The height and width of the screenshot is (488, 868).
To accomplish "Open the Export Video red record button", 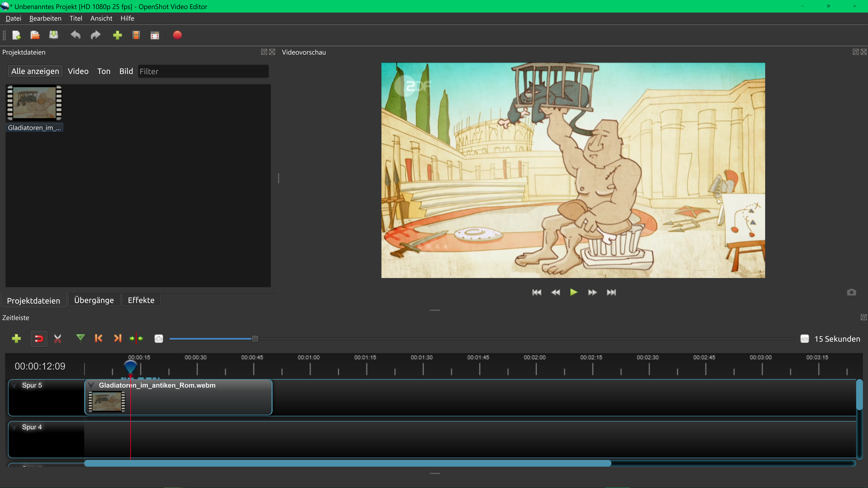I will tap(177, 35).
